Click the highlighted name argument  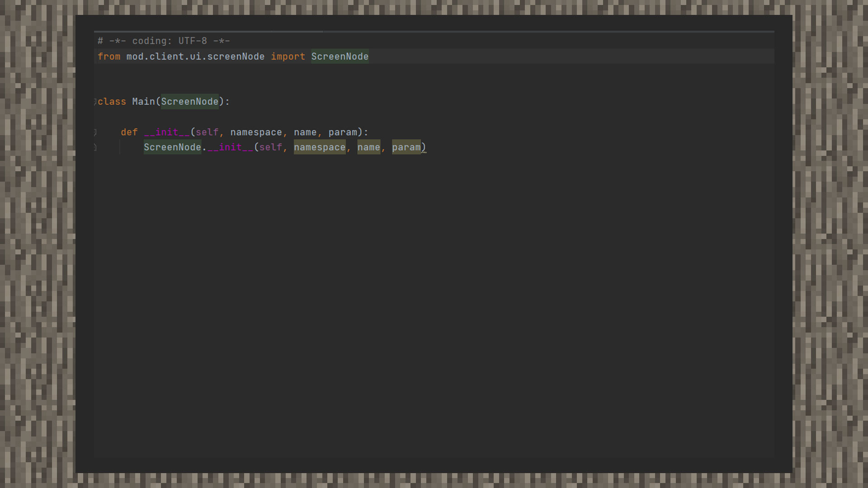pos(369,147)
